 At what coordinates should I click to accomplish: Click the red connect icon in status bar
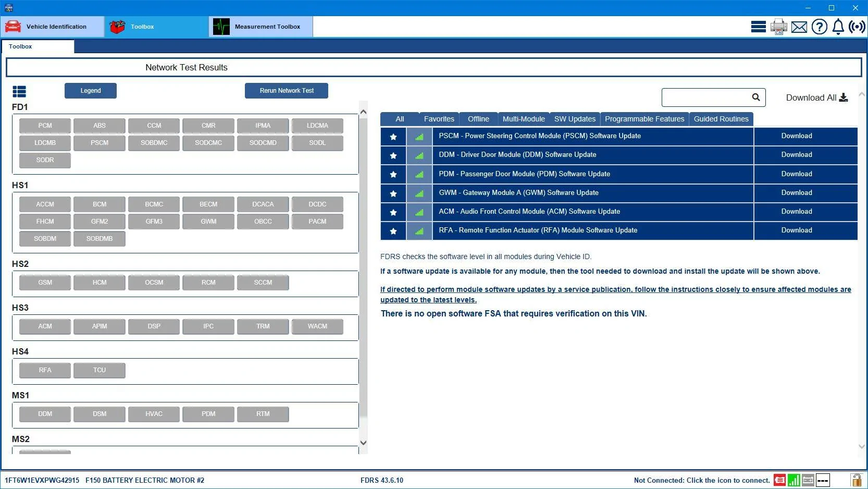779,480
